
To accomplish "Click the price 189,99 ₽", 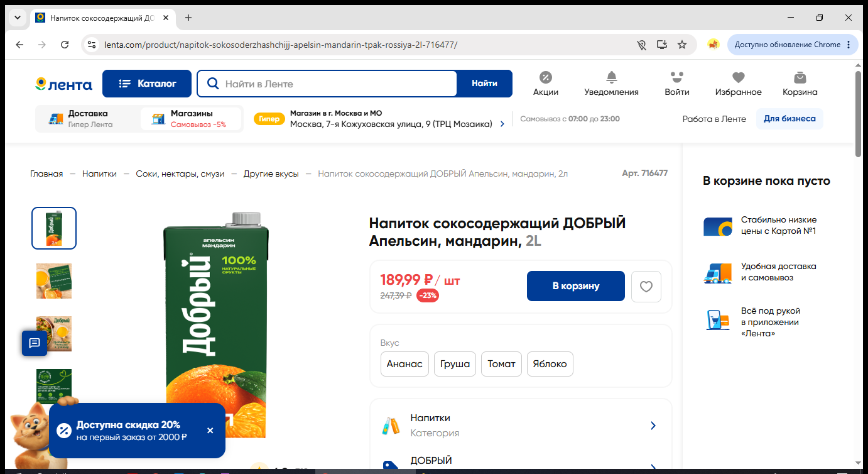I will coord(407,280).
